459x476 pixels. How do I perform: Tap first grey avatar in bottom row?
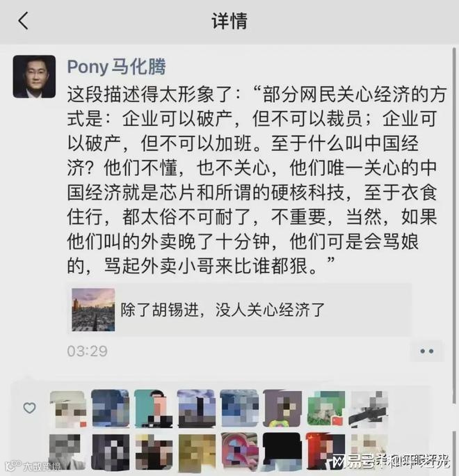[67, 452]
